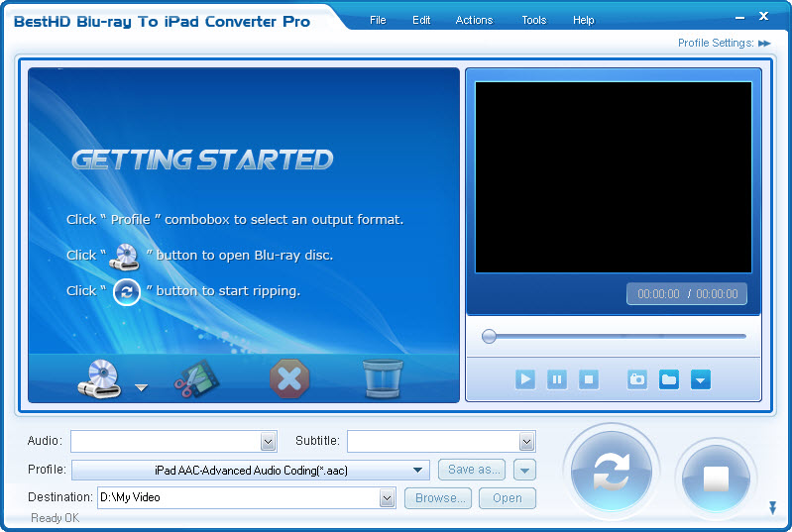The width and height of the screenshot is (792, 532).
Task: Open the dropdown next to snapshot folder
Action: point(701,379)
